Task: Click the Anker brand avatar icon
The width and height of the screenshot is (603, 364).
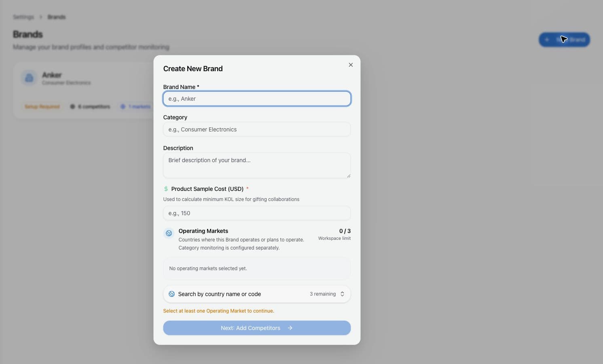Action: coord(29,78)
